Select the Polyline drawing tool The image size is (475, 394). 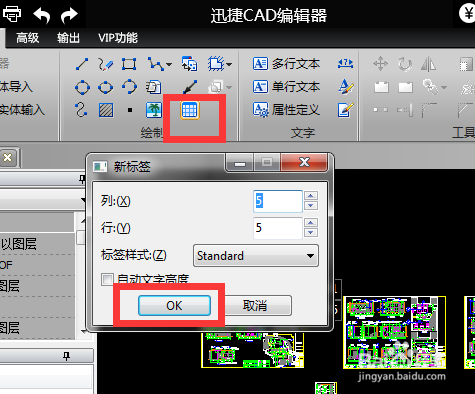(155, 64)
